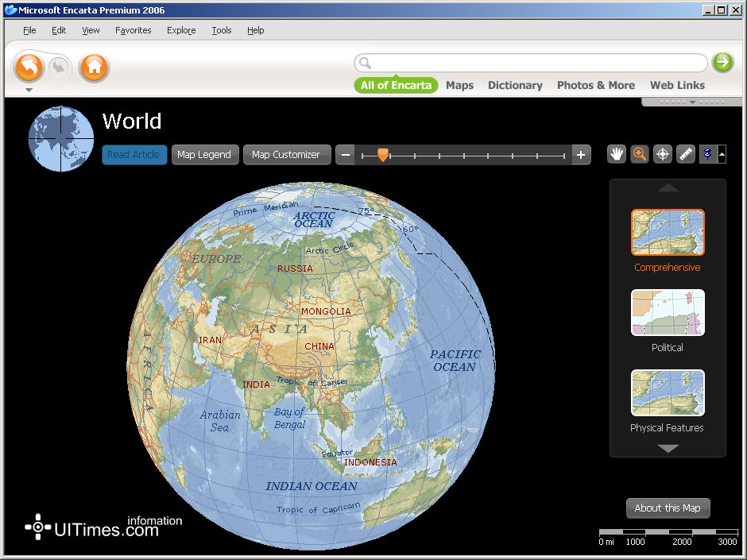This screenshot has height=560, width=747.
Task: Click the INDIA label on globe
Action: [x=256, y=384]
